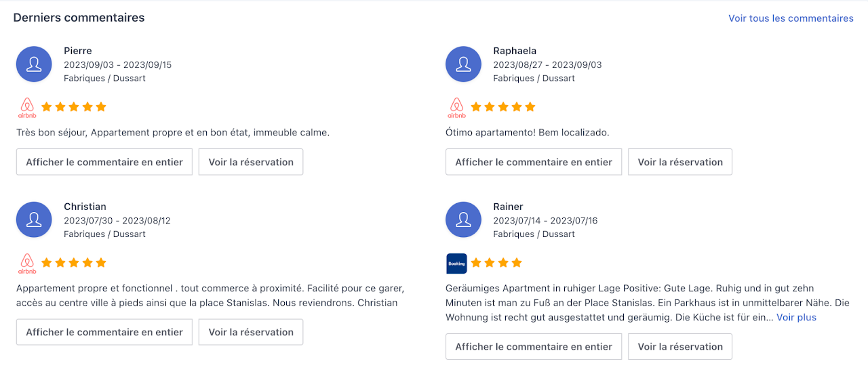Expand Rainer's comment with 'Voir plus'

coord(796,317)
